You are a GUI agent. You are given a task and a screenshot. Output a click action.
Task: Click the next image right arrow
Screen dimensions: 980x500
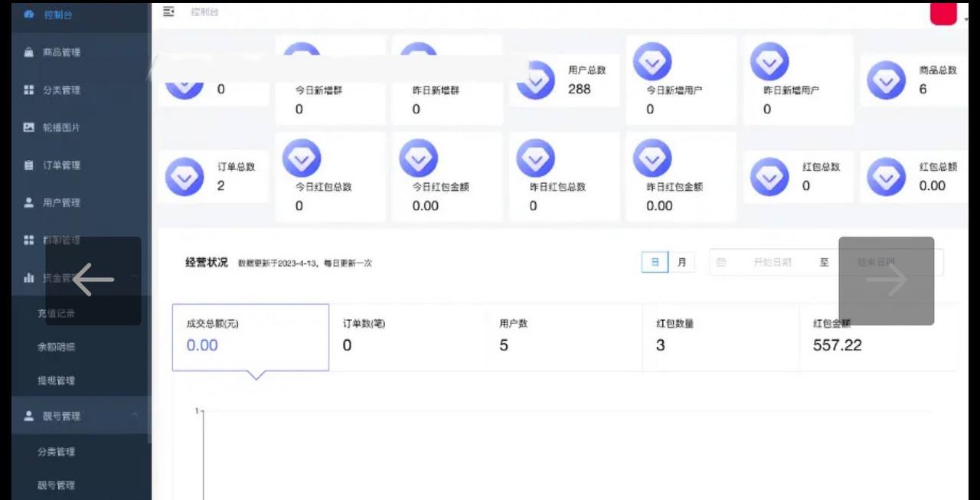pos(886,280)
